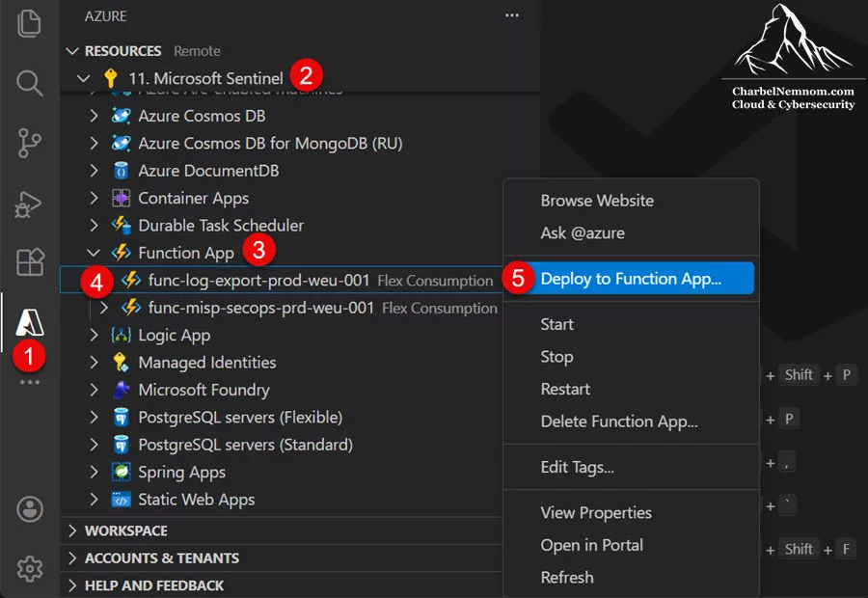Expand func-misp-secops-prd-weu-001 function app
868x598 pixels.
(x=104, y=308)
